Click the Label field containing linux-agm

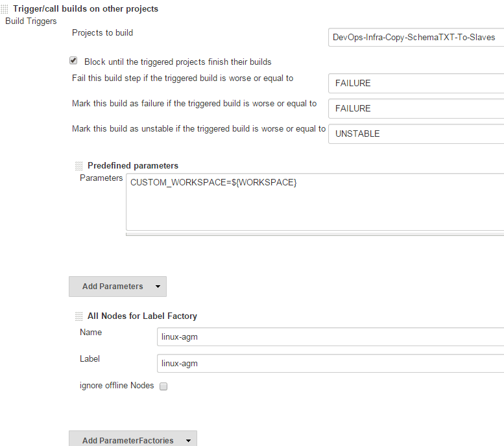click(330, 364)
